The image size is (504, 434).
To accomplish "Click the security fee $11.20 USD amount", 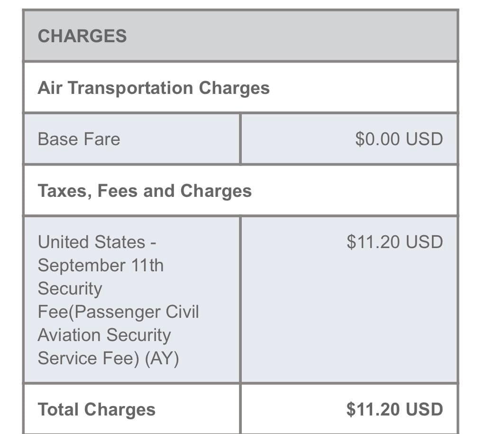I will point(394,242).
